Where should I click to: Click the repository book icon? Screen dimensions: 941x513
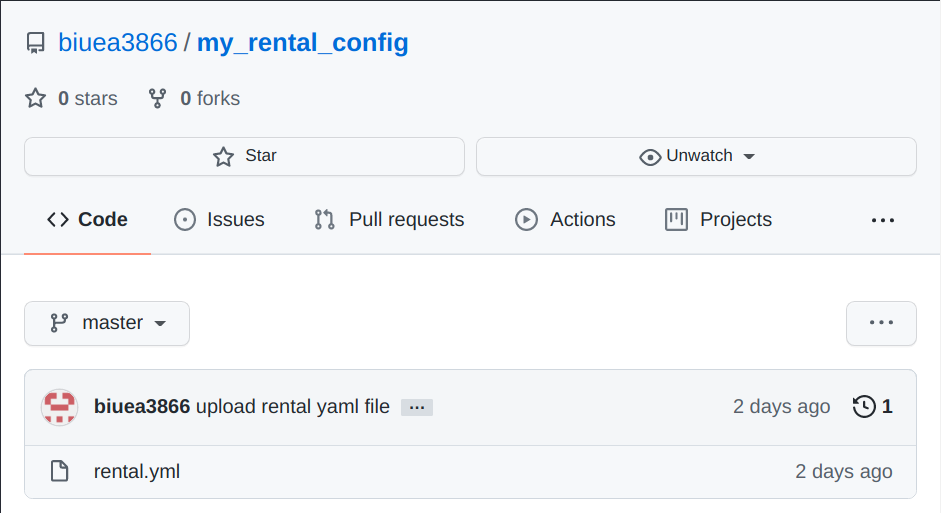(x=35, y=43)
